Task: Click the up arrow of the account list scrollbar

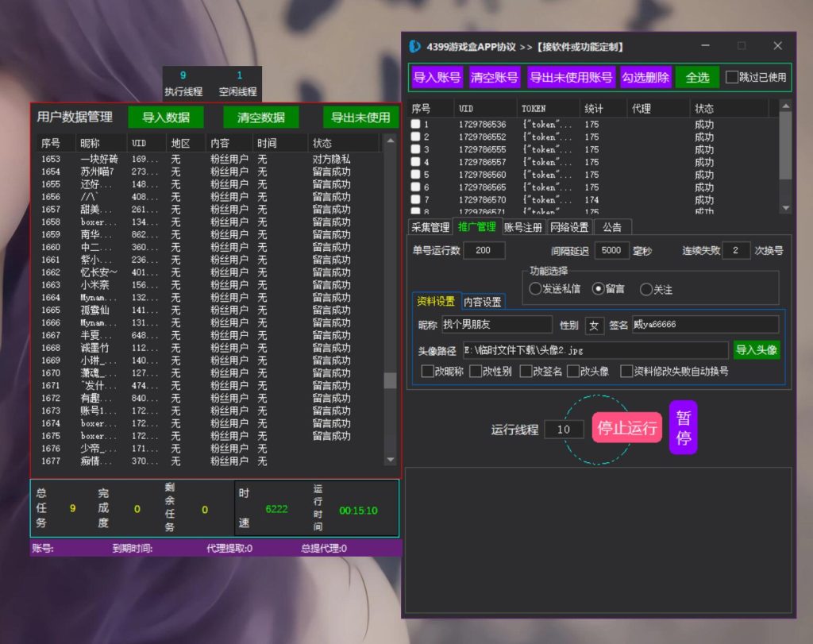Action: click(x=785, y=106)
